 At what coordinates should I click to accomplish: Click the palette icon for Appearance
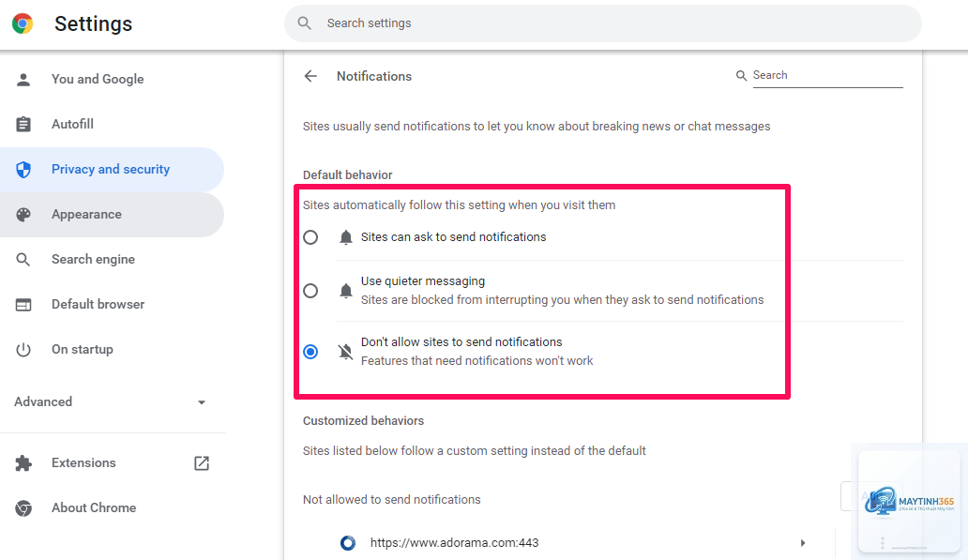pyautogui.click(x=23, y=214)
